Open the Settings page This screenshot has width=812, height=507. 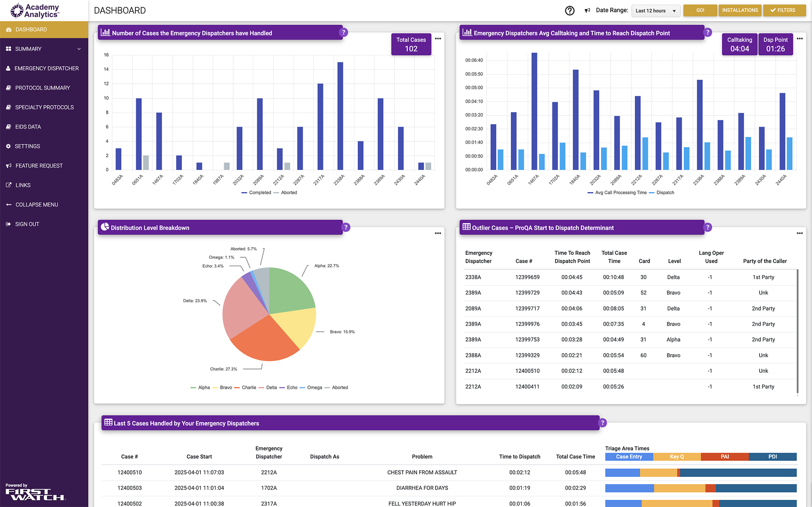pyautogui.click(x=27, y=146)
